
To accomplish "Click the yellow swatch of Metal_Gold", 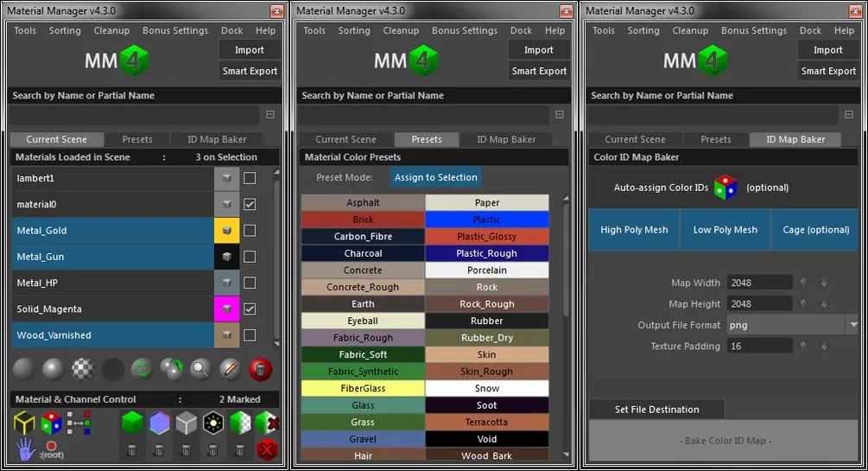I will click(x=226, y=231).
